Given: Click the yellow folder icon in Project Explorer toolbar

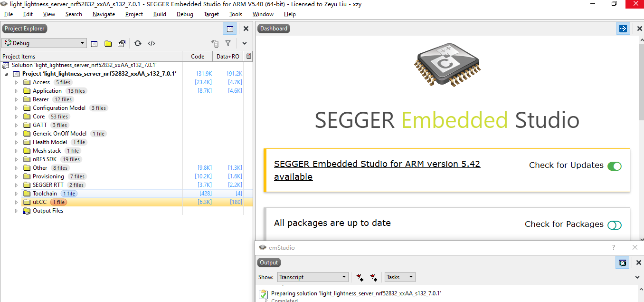Looking at the screenshot, I should click(x=108, y=43).
